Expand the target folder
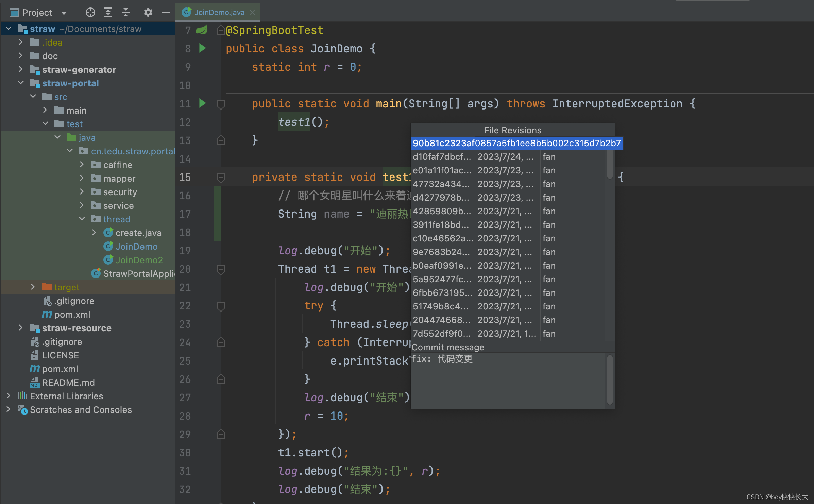The width and height of the screenshot is (814, 504). [x=33, y=287]
